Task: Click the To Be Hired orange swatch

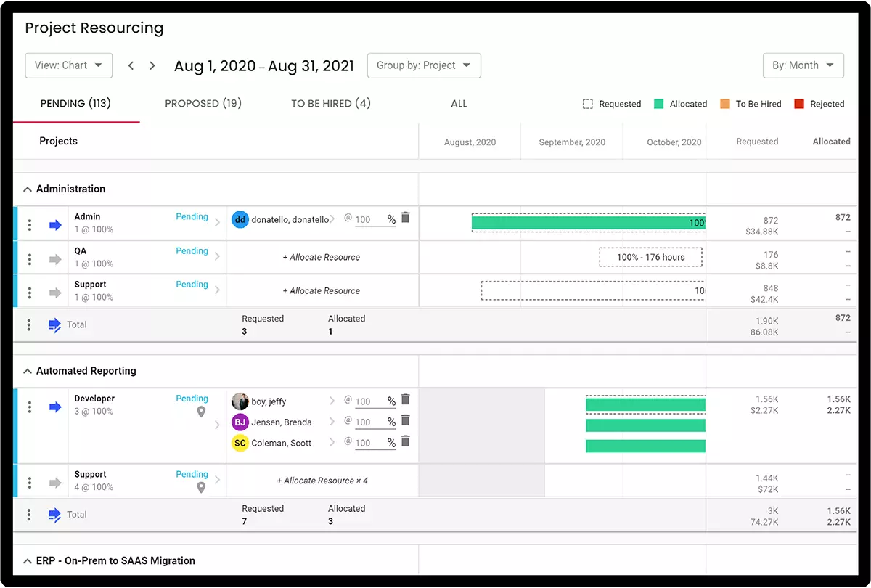Action: coord(724,104)
